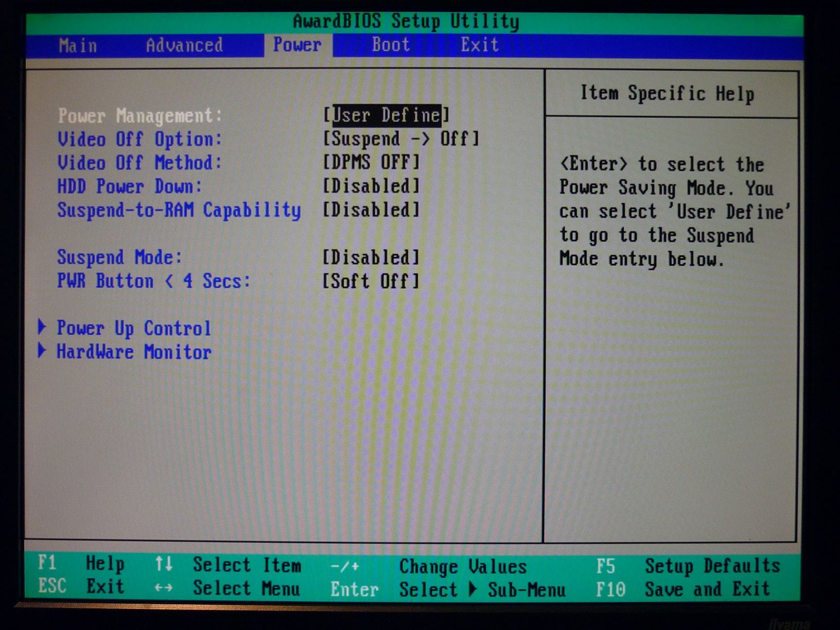
Task: Click the Select Item arrows hint
Action: tap(228, 565)
